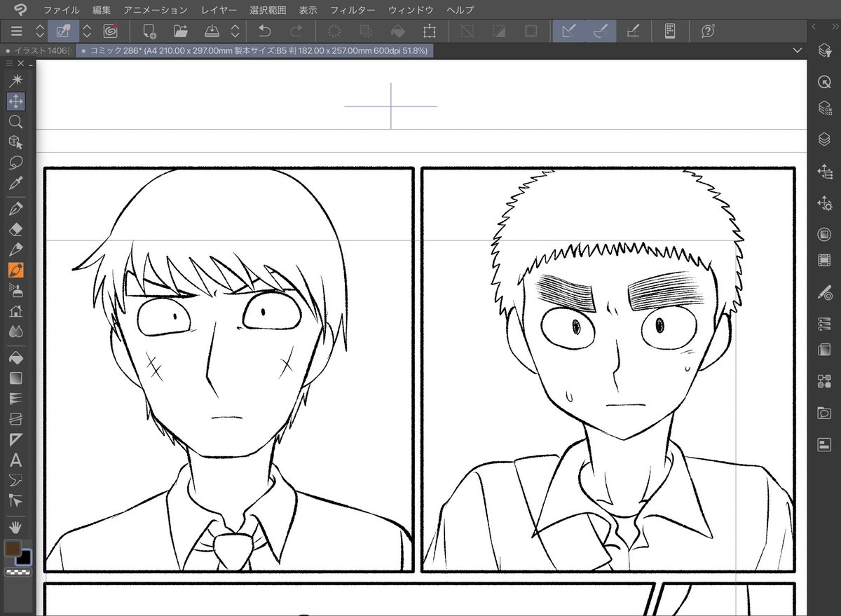841x616 pixels.
Task: Open the 表示 menu
Action: click(x=308, y=10)
